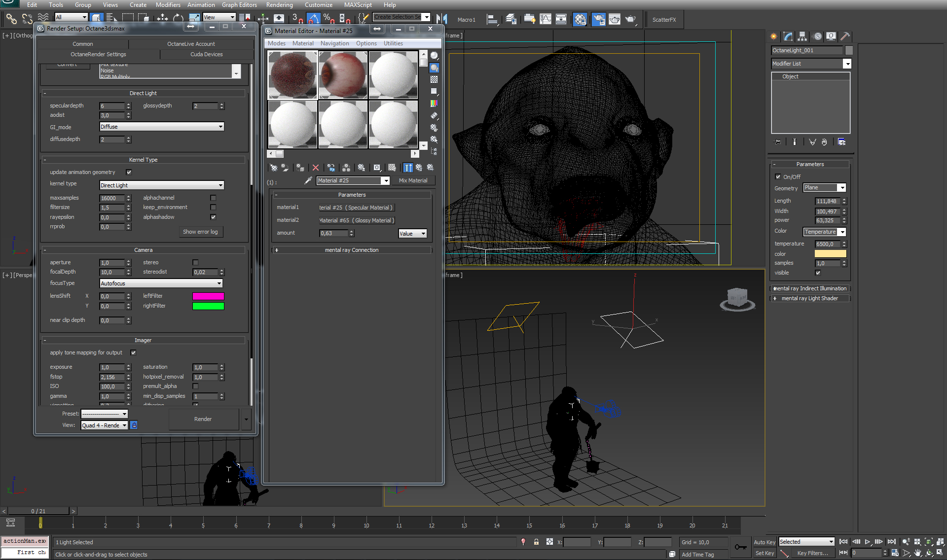Click the Reset Map/Material red X icon
Image resolution: width=947 pixels, height=560 pixels.
click(316, 168)
